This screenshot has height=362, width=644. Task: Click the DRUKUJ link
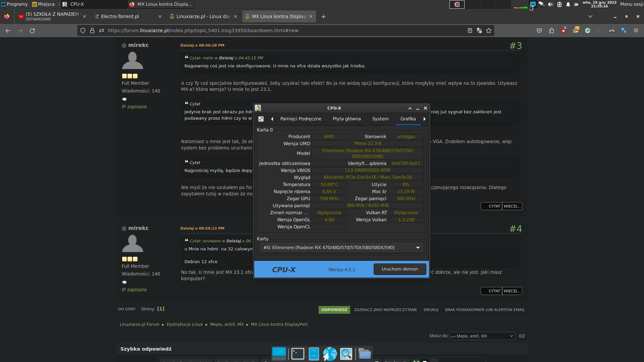[431, 310]
